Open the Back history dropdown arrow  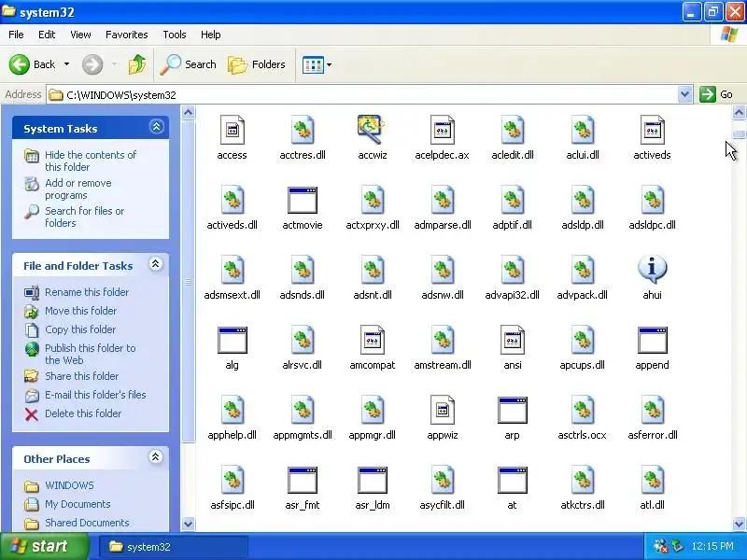tap(66, 64)
